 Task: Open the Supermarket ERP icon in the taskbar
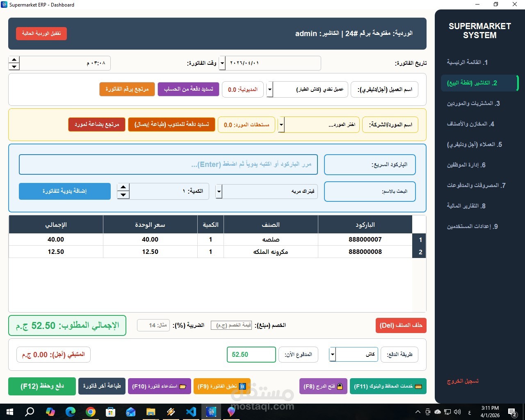[x=211, y=412]
